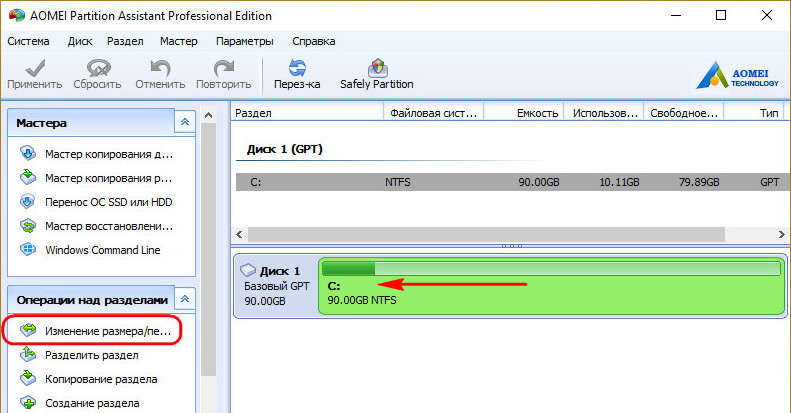Click the resize/move partition icon
Screen dimensions: 791x413
click(x=28, y=330)
